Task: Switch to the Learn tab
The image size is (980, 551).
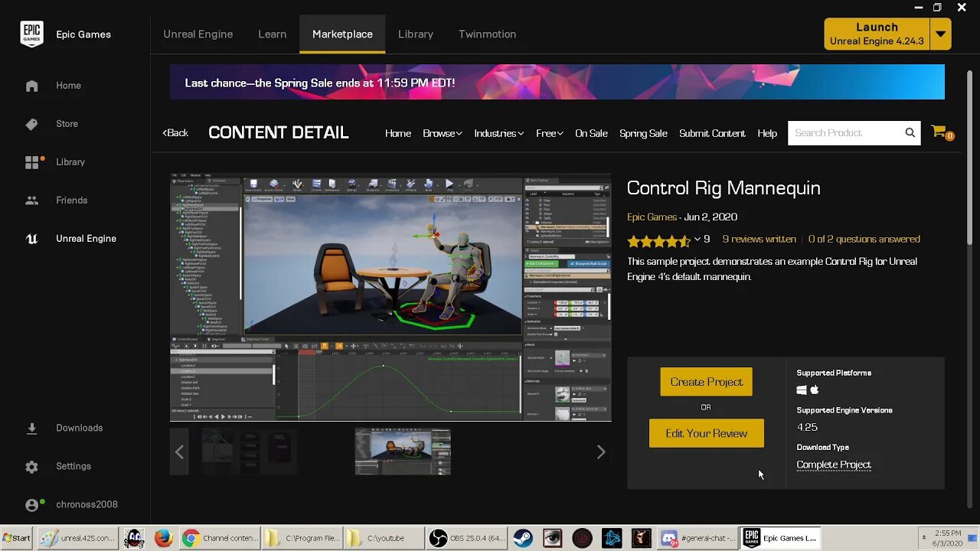Action: click(x=272, y=34)
